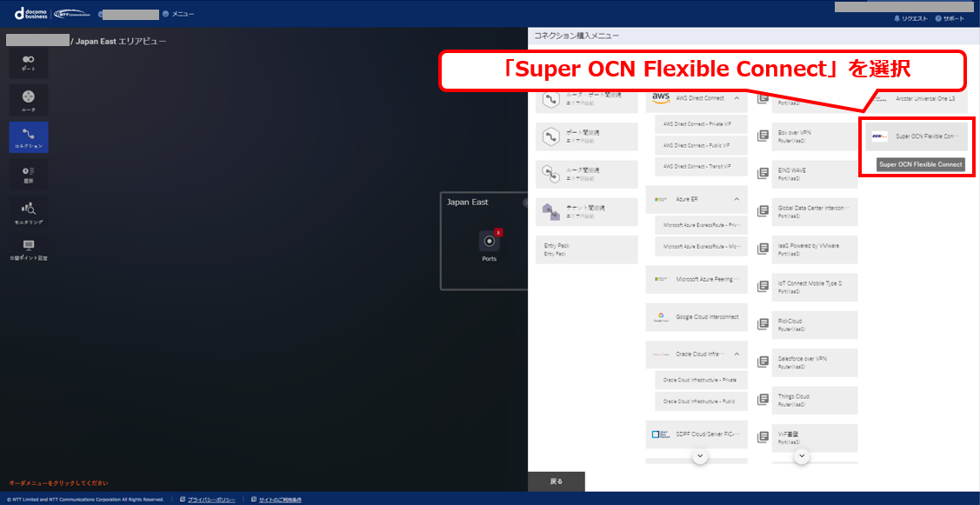
Task: Click the document icon beside EINS WAVE
Action: coord(763,173)
